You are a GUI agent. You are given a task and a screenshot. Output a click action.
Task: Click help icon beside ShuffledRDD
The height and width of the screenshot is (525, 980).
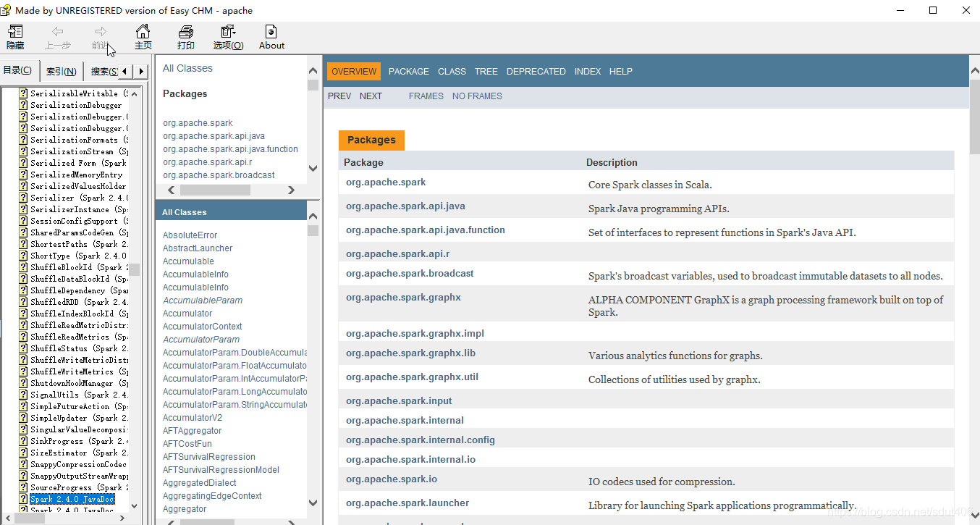[x=23, y=302]
